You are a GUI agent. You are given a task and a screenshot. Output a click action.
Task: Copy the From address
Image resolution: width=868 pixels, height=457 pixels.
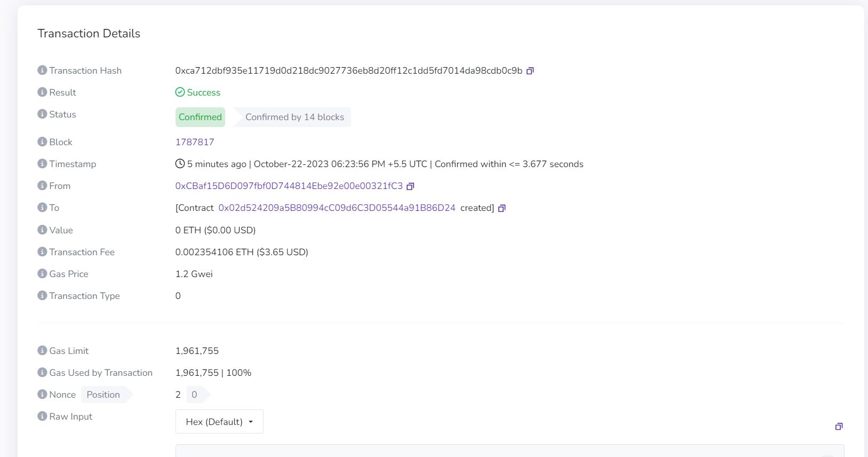(410, 186)
